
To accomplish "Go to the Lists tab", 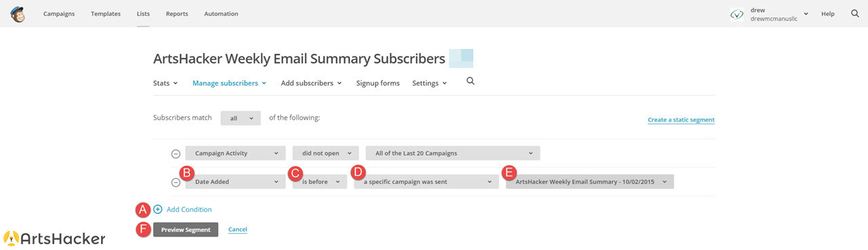I will pyautogui.click(x=143, y=14).
